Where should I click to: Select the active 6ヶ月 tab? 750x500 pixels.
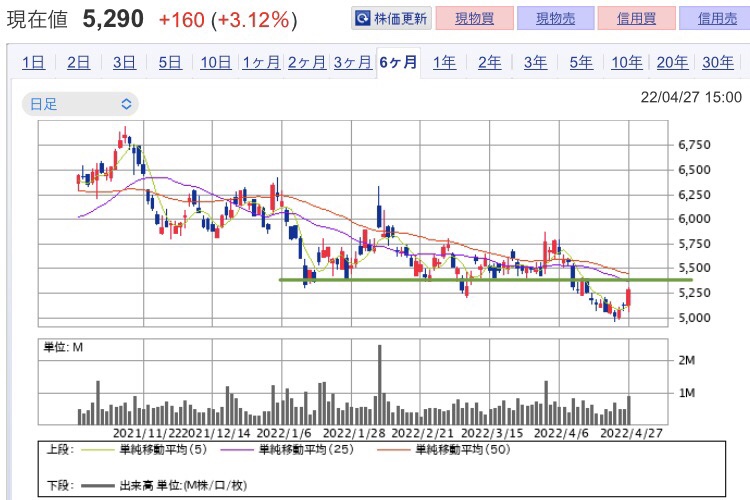[398, 62]
